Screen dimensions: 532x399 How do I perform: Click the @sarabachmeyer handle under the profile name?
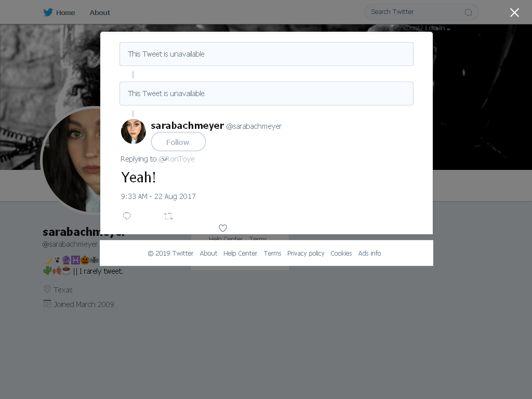pos(70,244)
